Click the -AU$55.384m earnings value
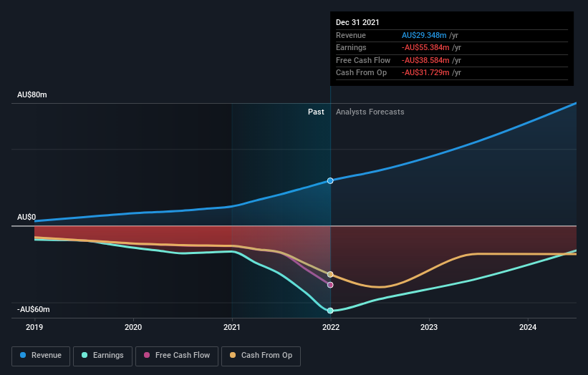The height and width of the screenshot is (375, 588). [425, 47]
